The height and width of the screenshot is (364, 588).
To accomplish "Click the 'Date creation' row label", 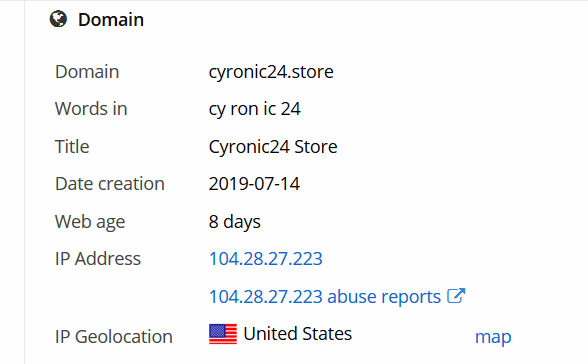I will pos(110,184).
